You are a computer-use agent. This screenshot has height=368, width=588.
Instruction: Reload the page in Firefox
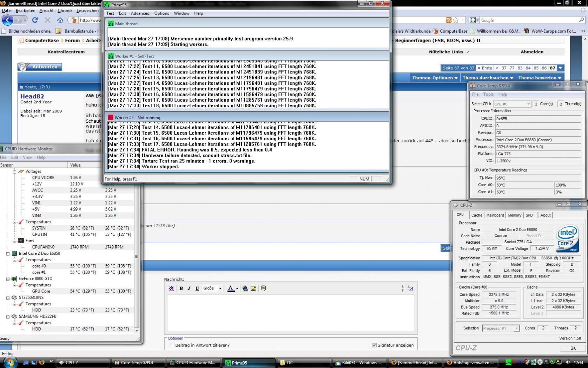click(x=35, y=20)
